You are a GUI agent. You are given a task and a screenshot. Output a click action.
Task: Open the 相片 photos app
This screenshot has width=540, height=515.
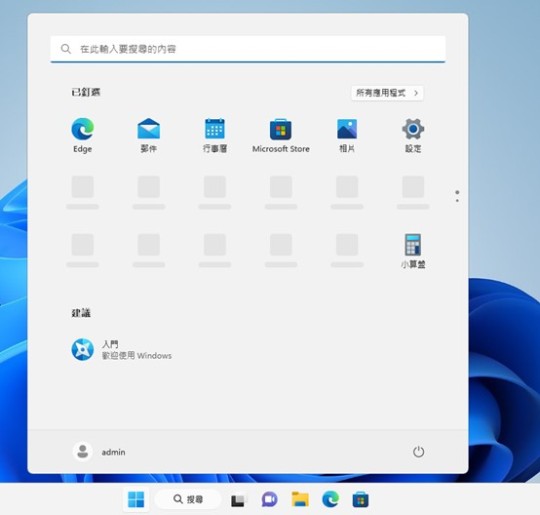(347, 135)
